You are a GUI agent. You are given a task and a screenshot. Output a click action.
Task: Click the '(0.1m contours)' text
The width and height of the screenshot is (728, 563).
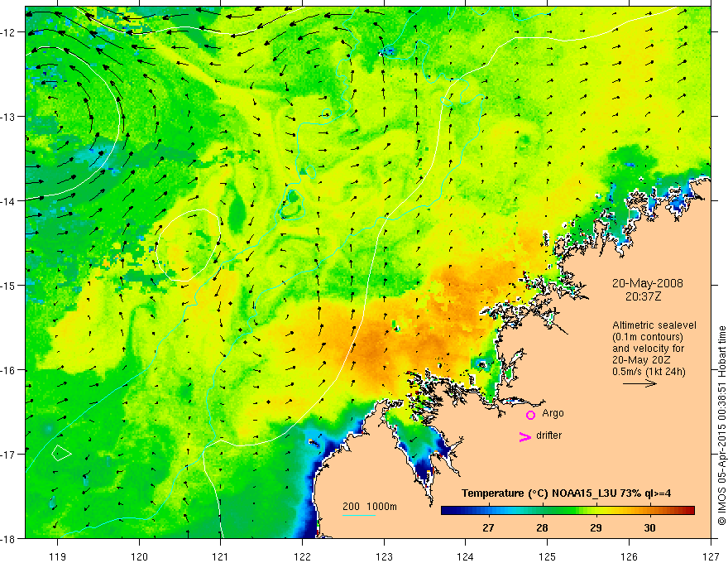pyautogui.click(x=648, y=337)
